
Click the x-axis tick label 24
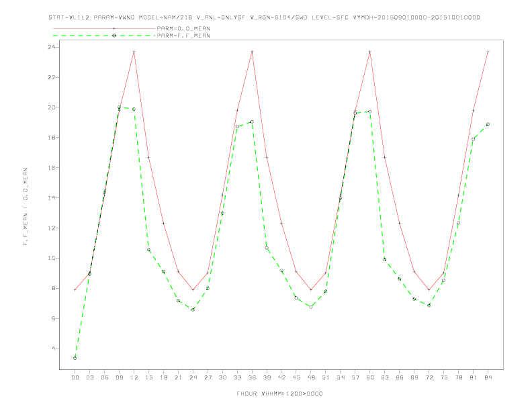pos(193,377)
